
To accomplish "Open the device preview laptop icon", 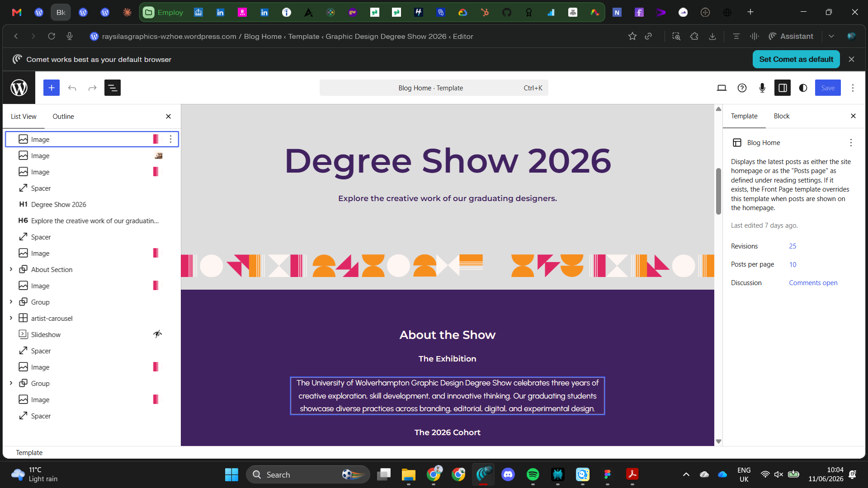I will tap(722, 88).
